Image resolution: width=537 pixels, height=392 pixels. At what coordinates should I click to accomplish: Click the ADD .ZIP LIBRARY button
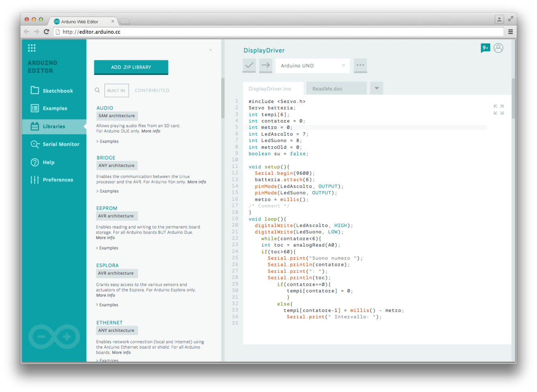tap(131, 67)
